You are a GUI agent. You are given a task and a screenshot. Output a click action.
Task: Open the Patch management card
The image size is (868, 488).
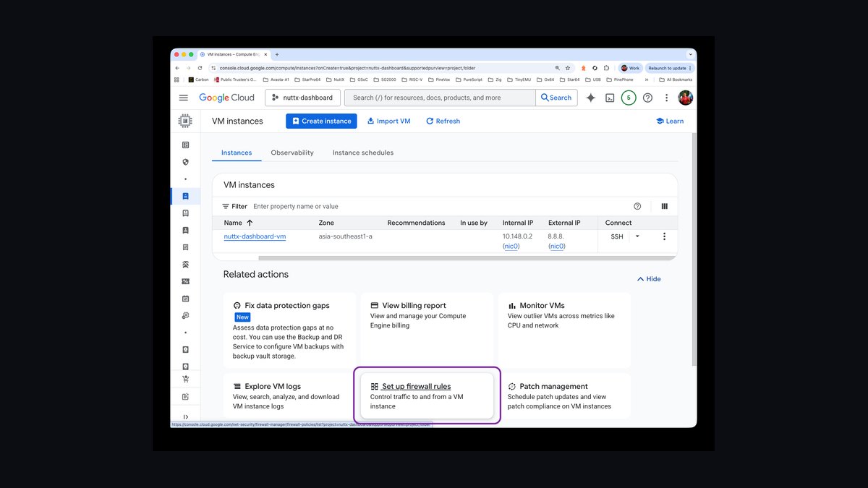click(x=564, y=395)
